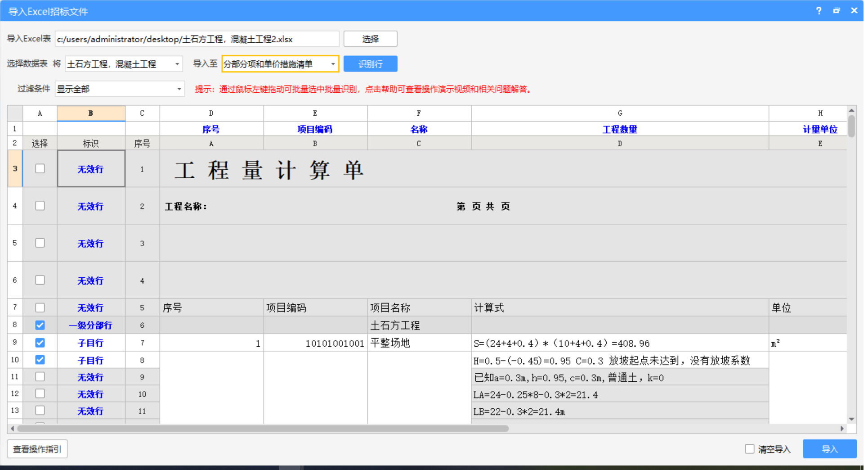Uncheck the 一级分部行 row checkbox

tap(40, 325)
